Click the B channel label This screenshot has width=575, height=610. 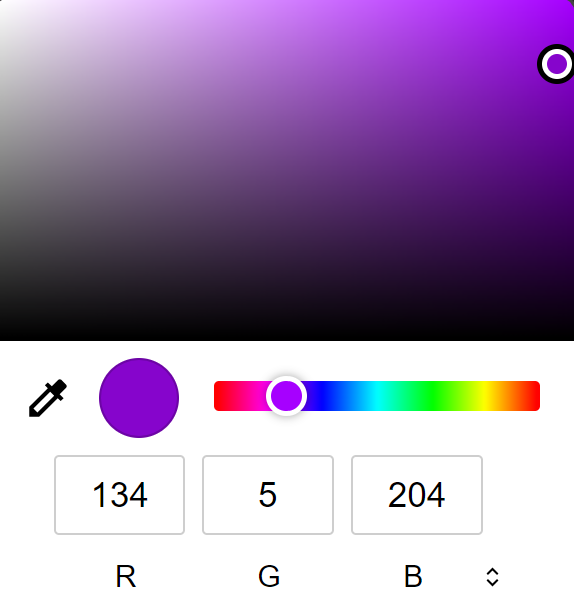pos(413,577)
